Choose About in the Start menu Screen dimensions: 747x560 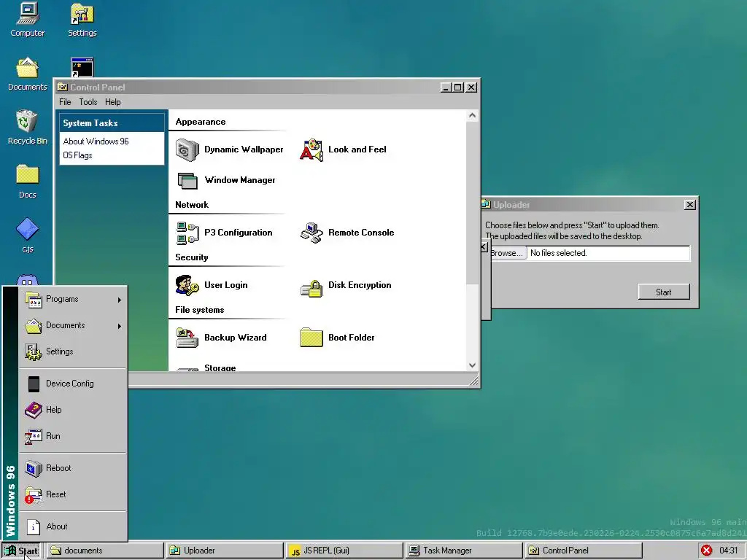(73, 526)
